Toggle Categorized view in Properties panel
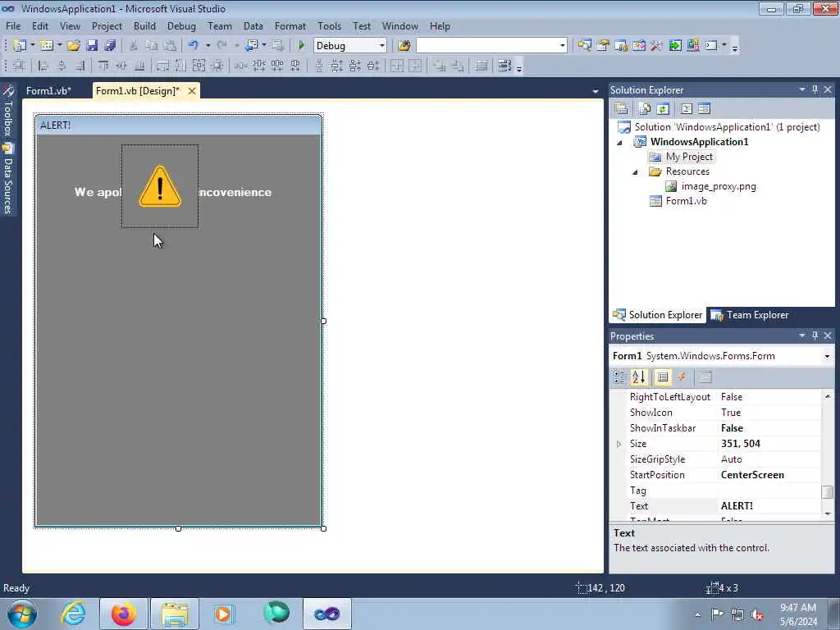 (619, 377)
